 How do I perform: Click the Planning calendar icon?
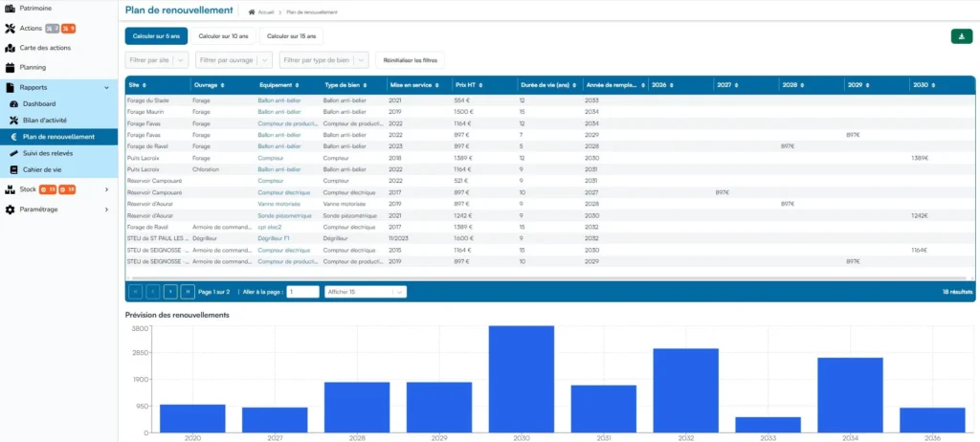10,67
